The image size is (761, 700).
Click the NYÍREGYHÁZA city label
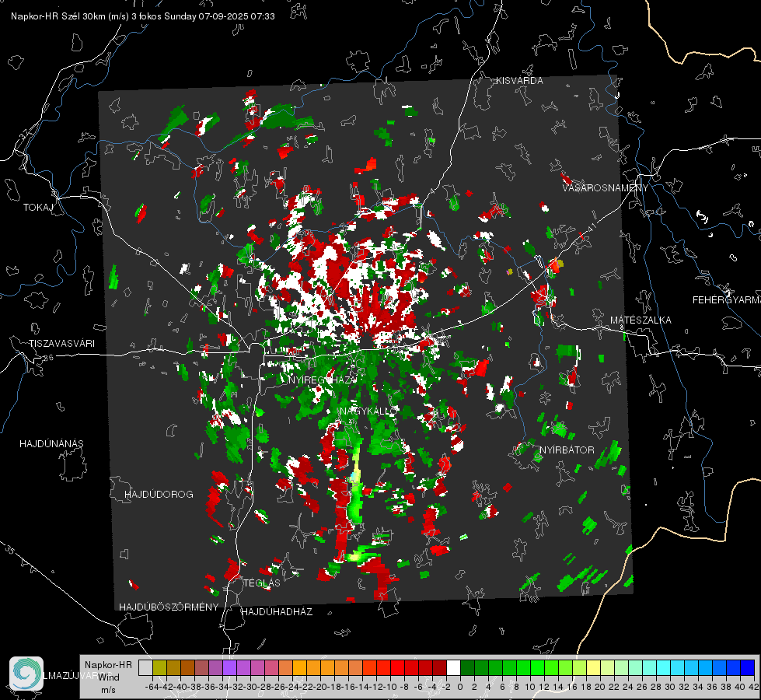(323, 380)
